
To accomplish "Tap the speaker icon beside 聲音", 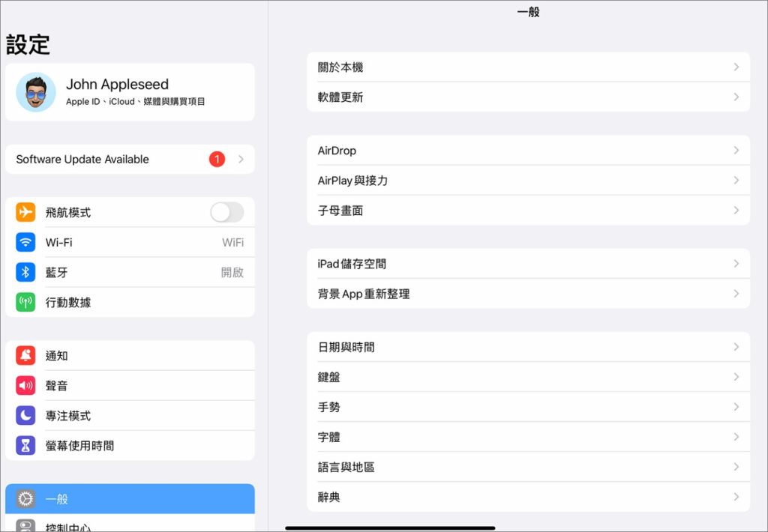I will 25,386.
